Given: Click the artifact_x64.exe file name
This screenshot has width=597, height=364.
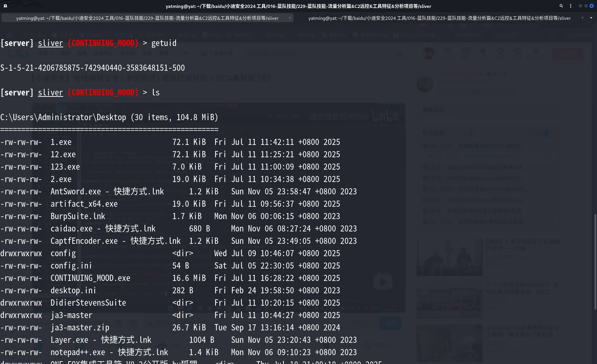Looking at the screenshot, I should (x=84, y=204).
